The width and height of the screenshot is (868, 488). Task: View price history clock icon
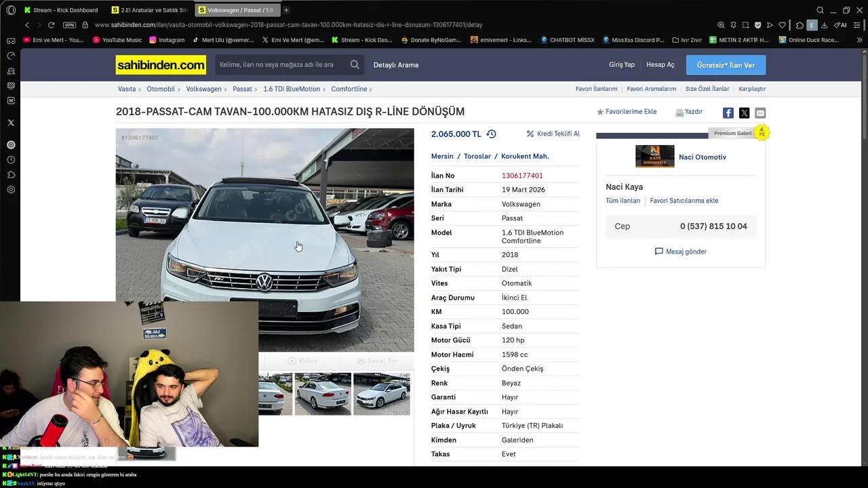pyautogui.click(x=491, y=134)
